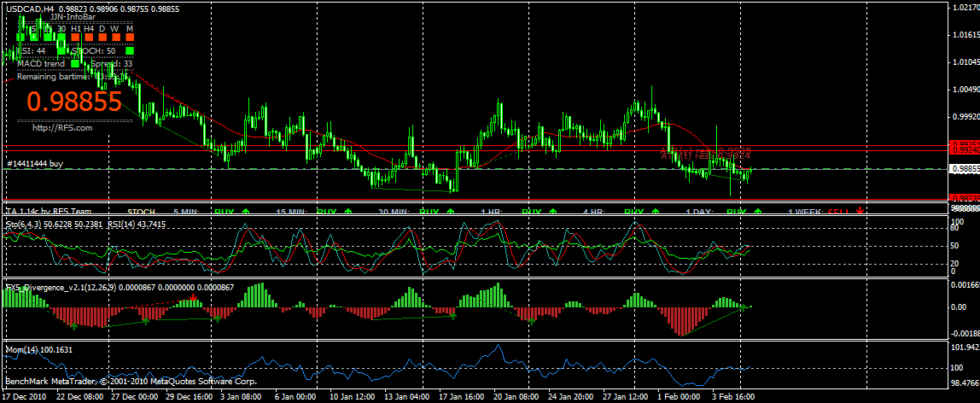980x403 pixels.
Task: Click the green up arrow beside 5 MIN BUY
Action: [245, 211]
